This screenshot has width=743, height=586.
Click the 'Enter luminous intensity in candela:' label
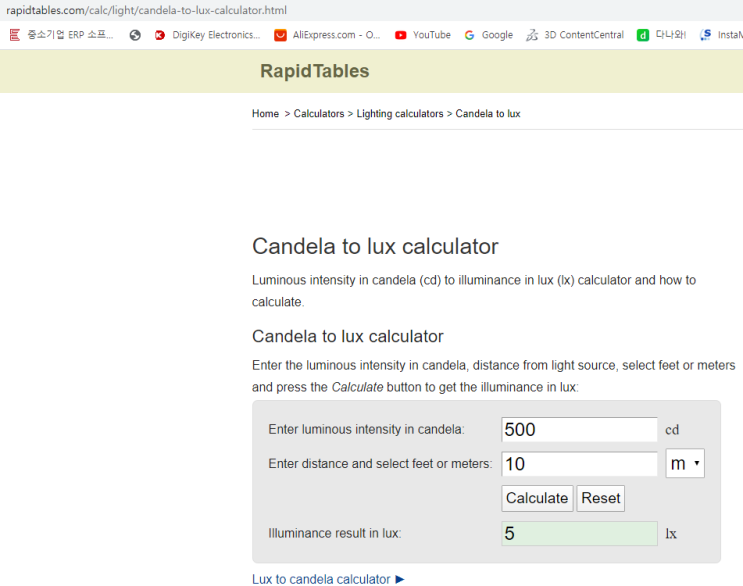click(x=366, y=429)
